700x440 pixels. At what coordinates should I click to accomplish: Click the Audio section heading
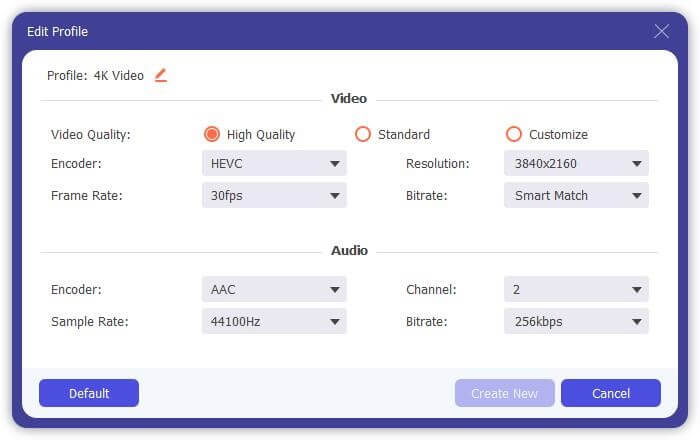349,251
